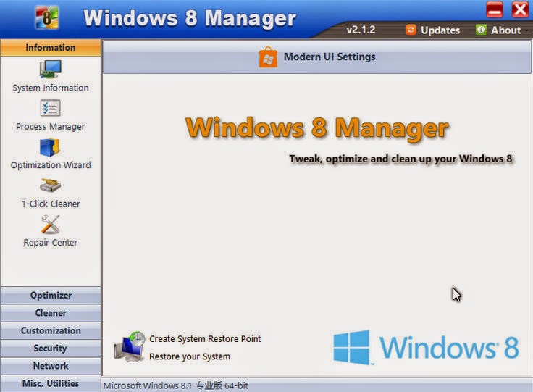Select the Information category tab
This screenshot has height=392, width=533.
(51, 48)
